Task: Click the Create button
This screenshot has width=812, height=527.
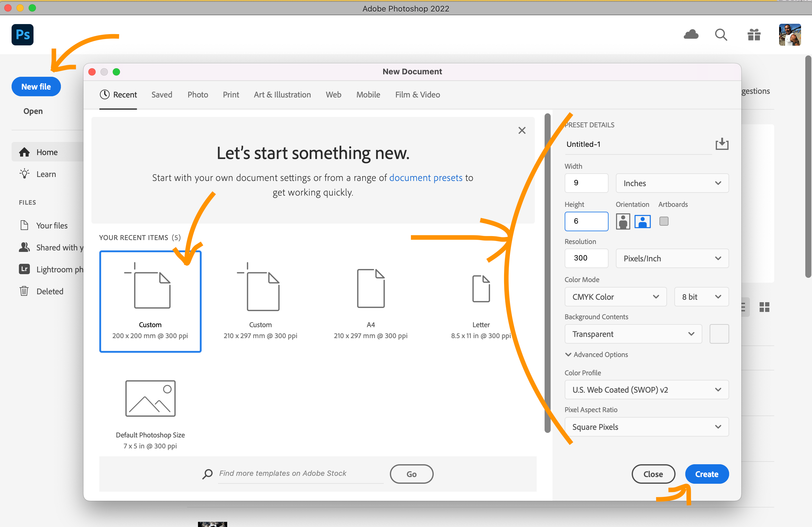Action: pyautogui.click(x=707, y=474)
